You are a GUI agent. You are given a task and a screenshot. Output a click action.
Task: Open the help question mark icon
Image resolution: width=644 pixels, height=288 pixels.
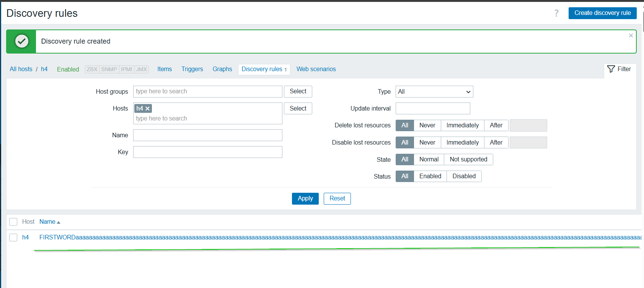click(556, 13)
